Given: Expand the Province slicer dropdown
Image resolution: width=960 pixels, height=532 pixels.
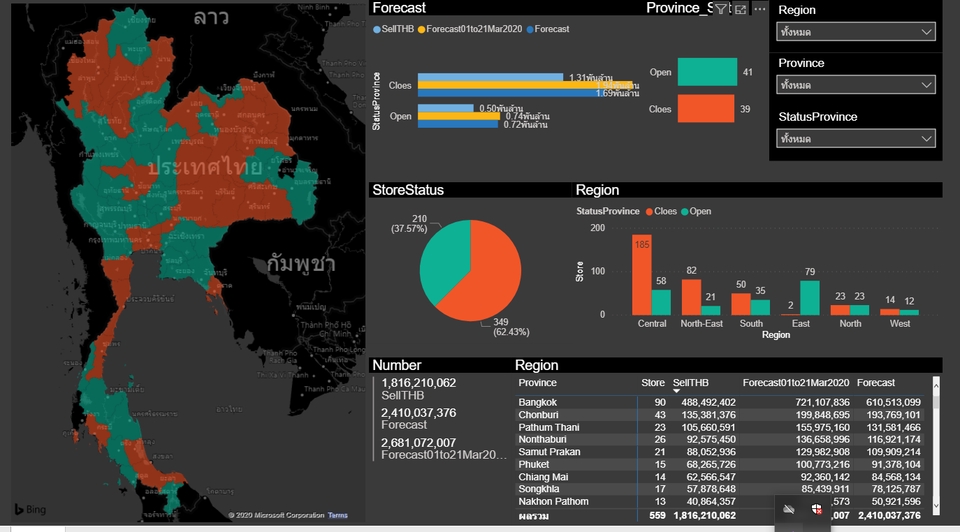Looking at the screenshot, I should [856, 85].
